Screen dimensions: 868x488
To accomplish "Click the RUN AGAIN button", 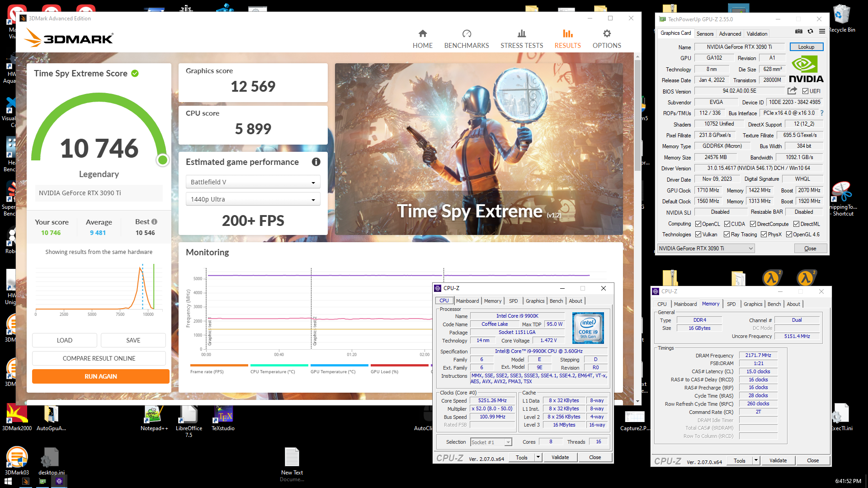I will (100, 376).
